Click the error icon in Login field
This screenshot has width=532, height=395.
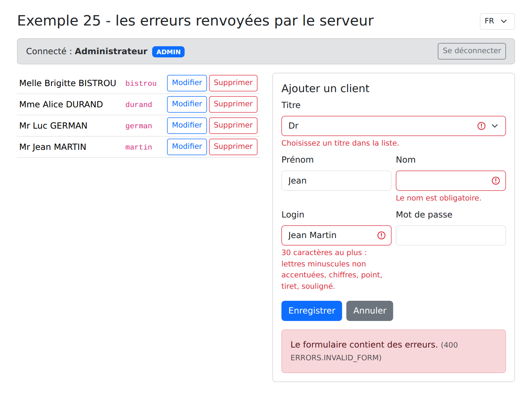[381, 235]
